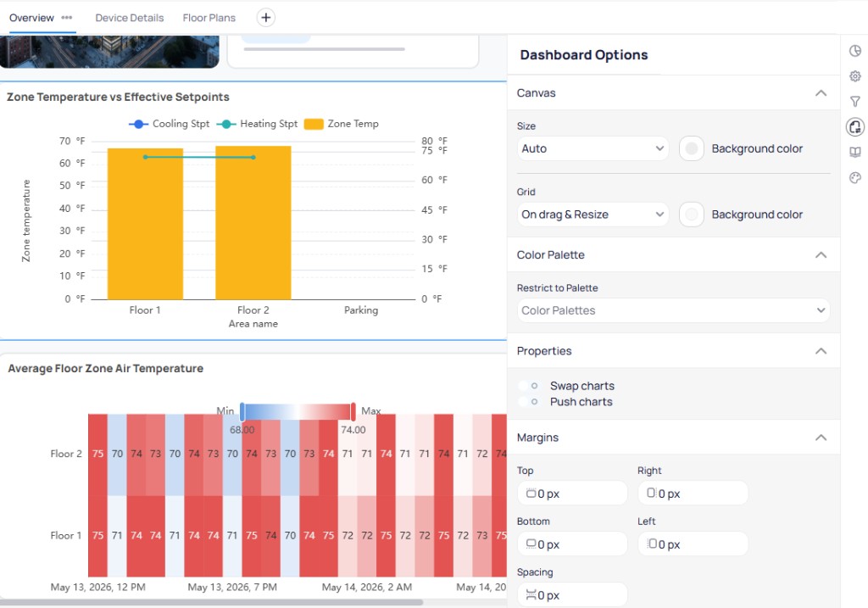Click the top margin icon
Image resolution: width=868 pixels, height=608 pixels.
coord(531,494)
